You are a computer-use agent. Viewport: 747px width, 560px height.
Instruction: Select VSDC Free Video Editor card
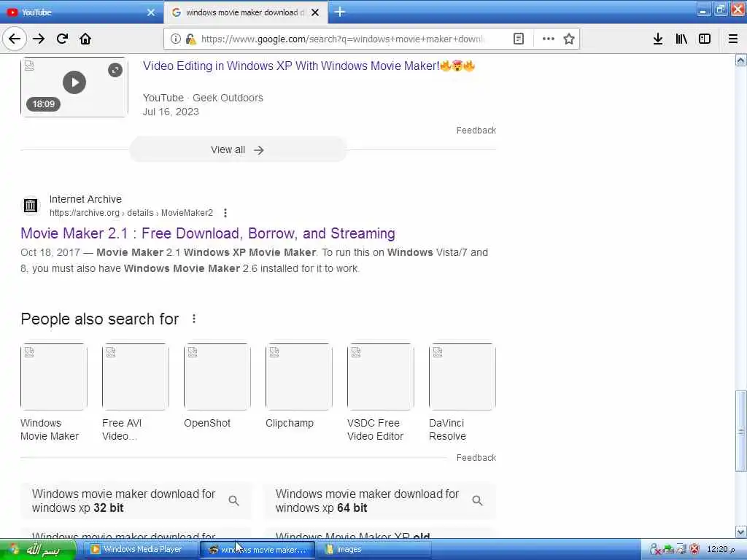click(x=380, y=393)
